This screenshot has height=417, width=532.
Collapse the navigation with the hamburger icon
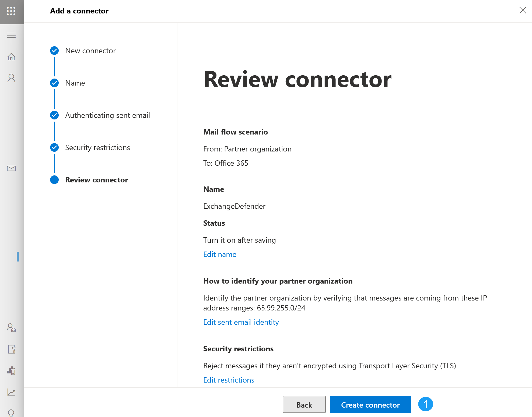[x=11, y=35]
